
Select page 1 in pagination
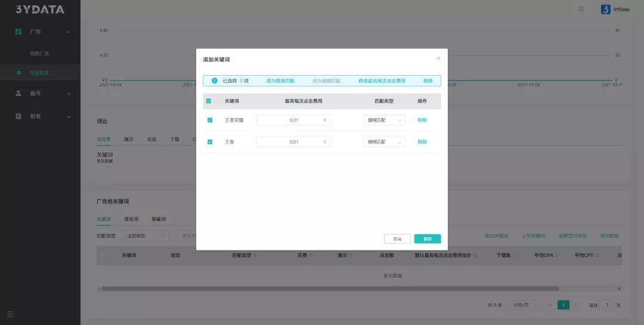[x=563, y=305]
